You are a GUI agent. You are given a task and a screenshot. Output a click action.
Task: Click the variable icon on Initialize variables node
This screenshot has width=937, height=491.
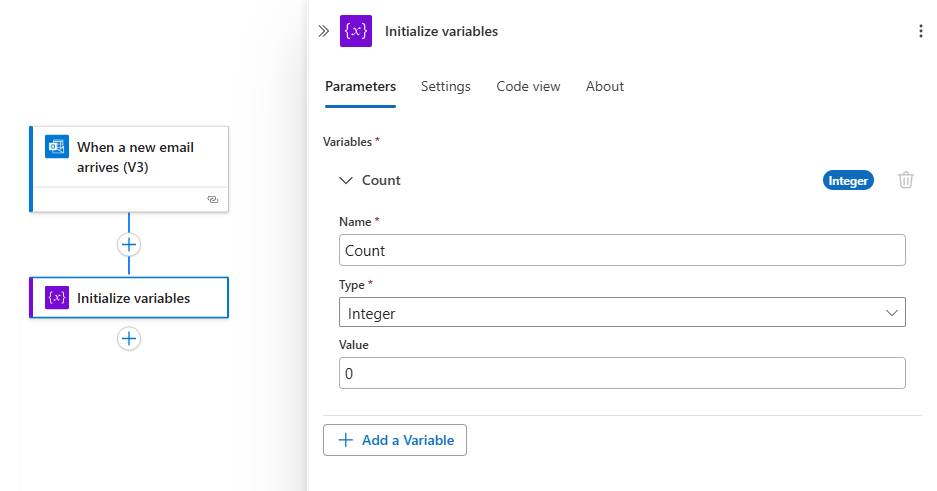click(57, 298)
